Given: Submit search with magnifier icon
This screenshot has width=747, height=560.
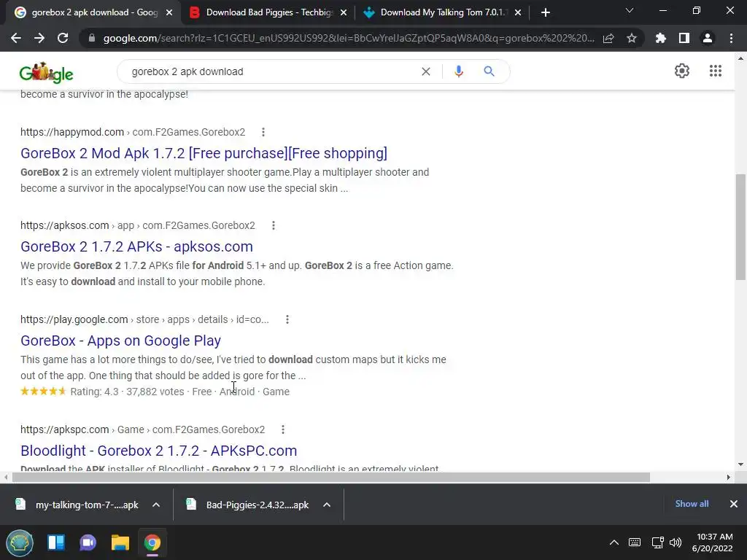Looking at the screenshot, I should [489, 71].
